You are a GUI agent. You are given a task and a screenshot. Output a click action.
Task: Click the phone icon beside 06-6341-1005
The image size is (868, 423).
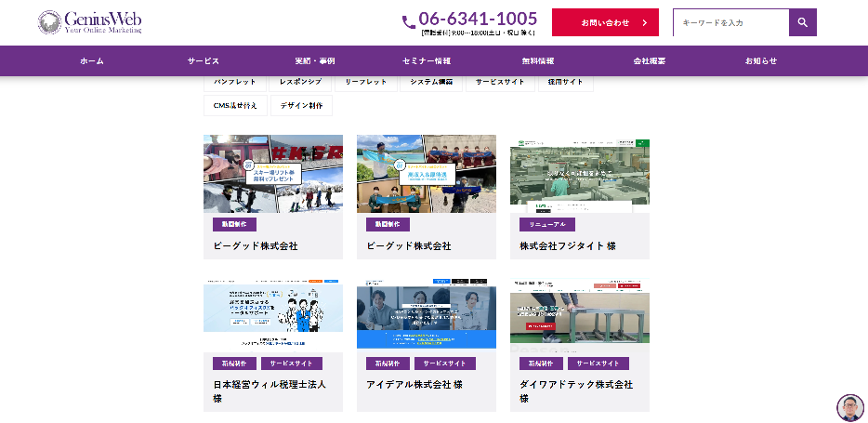click(x=409, y=21)
